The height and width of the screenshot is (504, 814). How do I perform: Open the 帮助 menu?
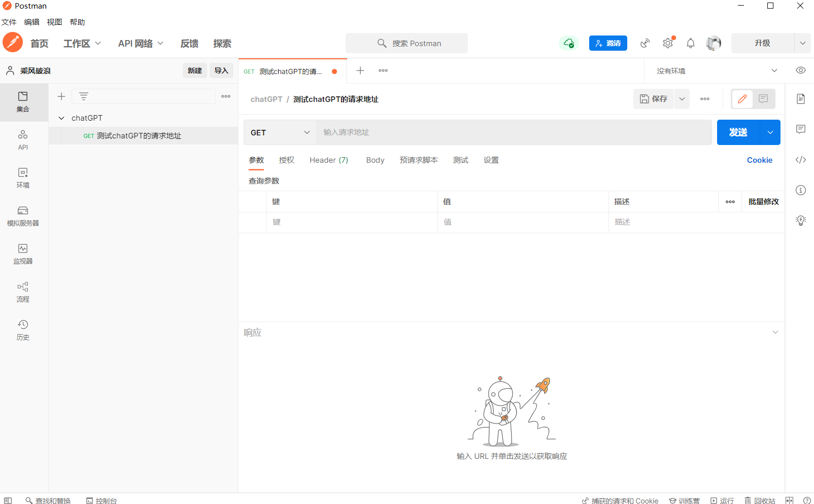coord(77,22)
